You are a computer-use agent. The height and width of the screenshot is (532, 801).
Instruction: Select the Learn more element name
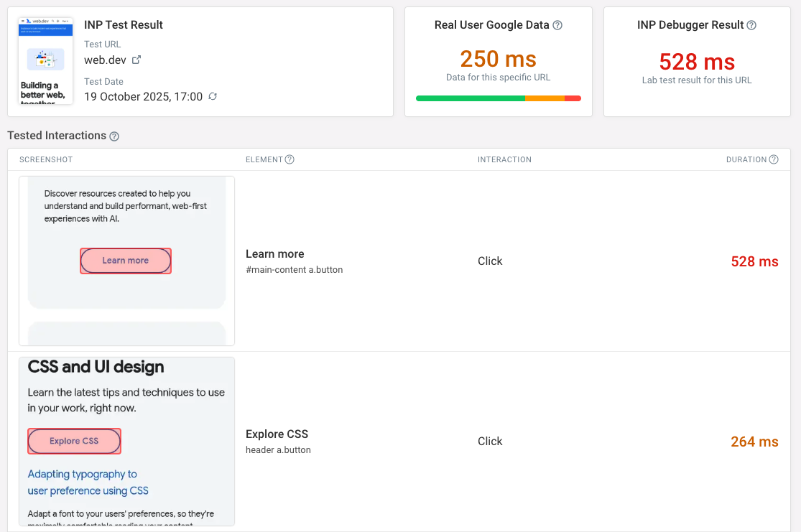[x=274, y=254]
